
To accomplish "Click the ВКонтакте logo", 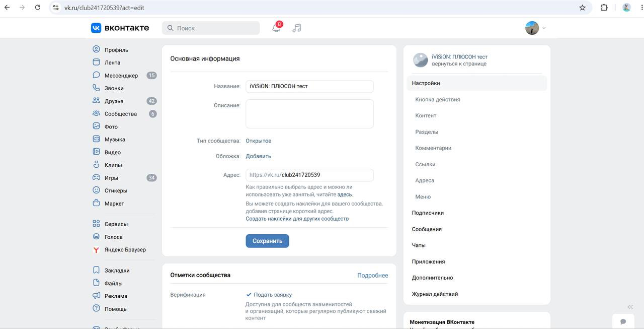I will pos(120,28).
